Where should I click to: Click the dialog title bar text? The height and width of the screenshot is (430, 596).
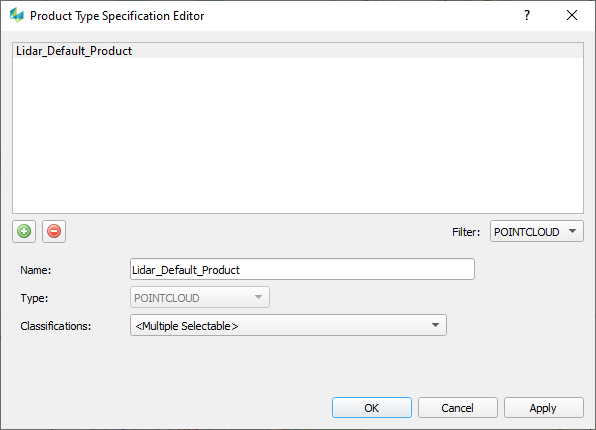(x=117, y=16)
